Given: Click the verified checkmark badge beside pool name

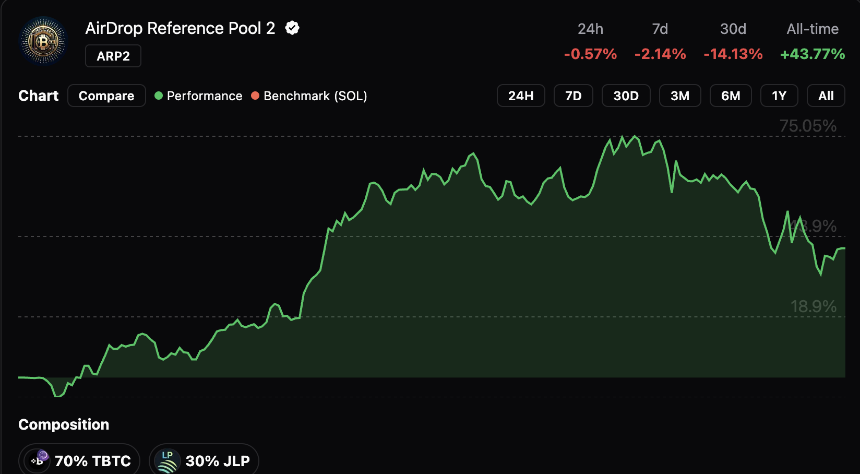Looking at the screenshot, I should 292,29.
